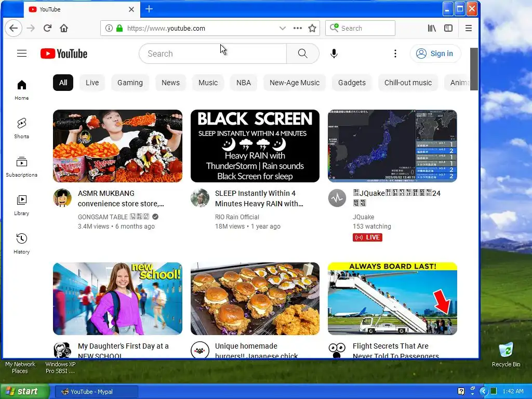This screenshot has width=532, height=399.
Task: Click the YouTube search input field
Action: 212,54
